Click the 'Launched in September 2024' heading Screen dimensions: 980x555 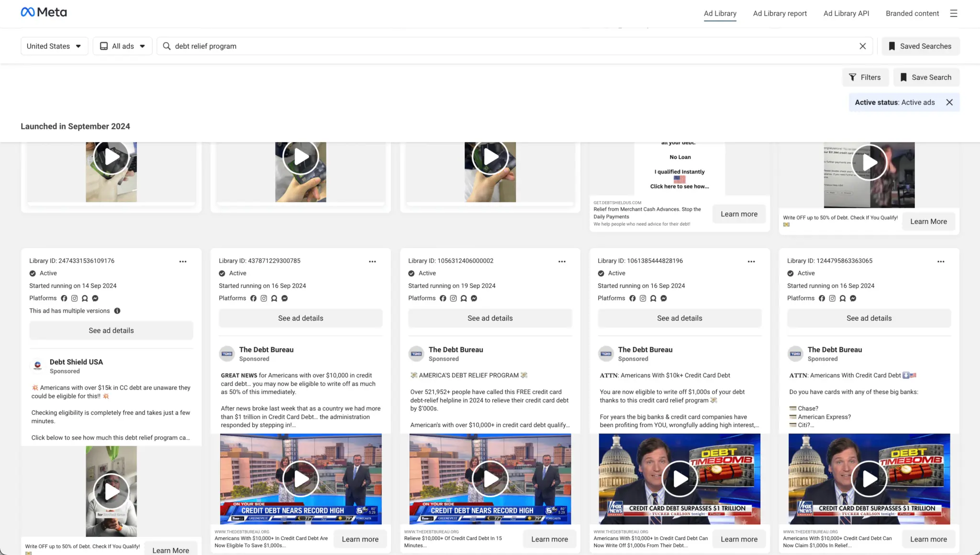coord(75,126)
